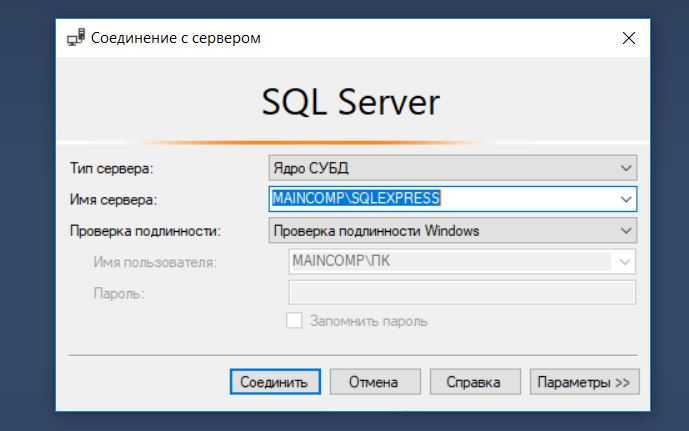Open help with the Справка button

pyautogui.click(x=475, y=382)
